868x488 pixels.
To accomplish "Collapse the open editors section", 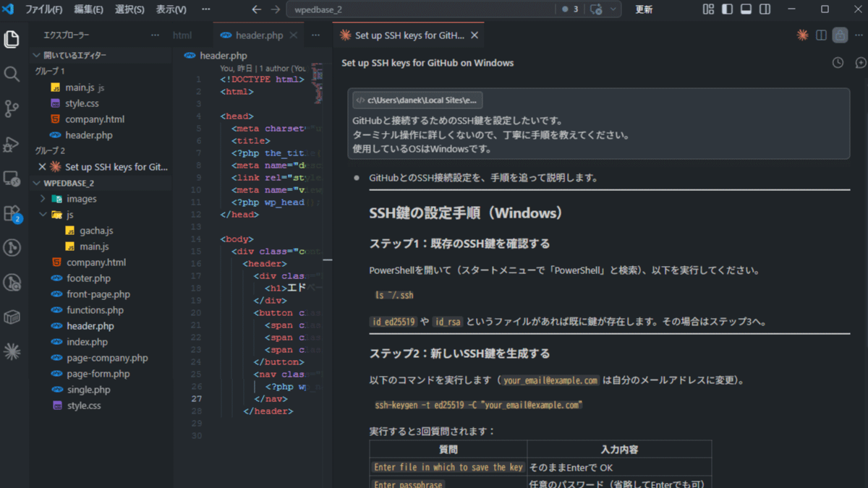I will [x=101, y=56].
